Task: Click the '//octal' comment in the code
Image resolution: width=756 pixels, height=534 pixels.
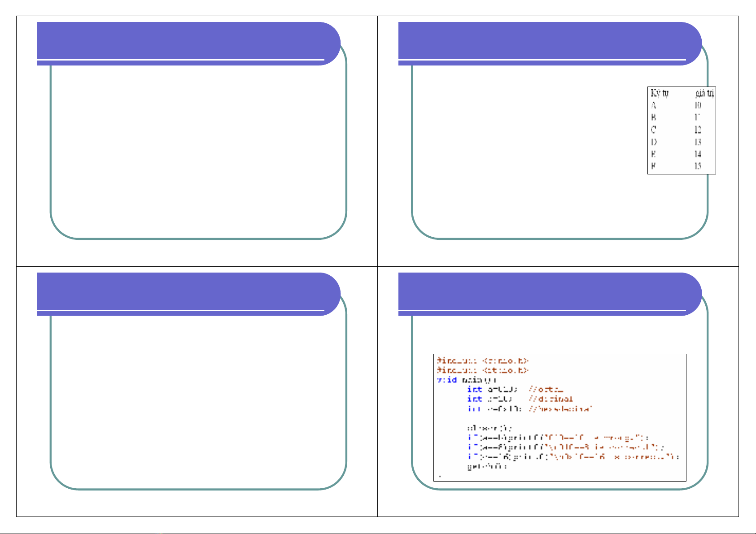Action: click(546, 389)
